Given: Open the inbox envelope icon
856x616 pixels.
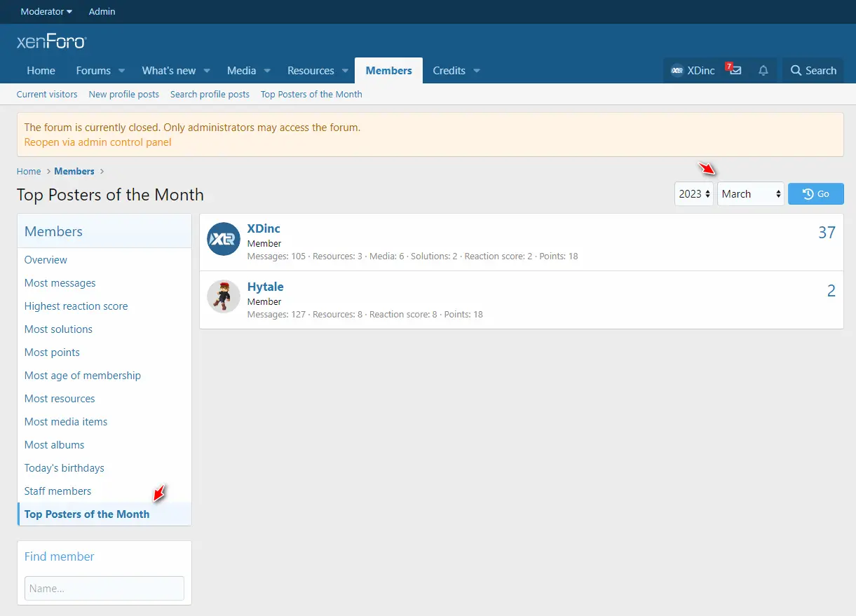Looking at the screenshot, I should [735, 71].
